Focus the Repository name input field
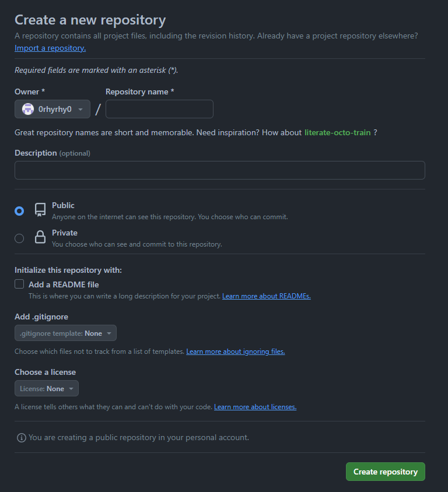The image size is (448, 492). (159, 109)
